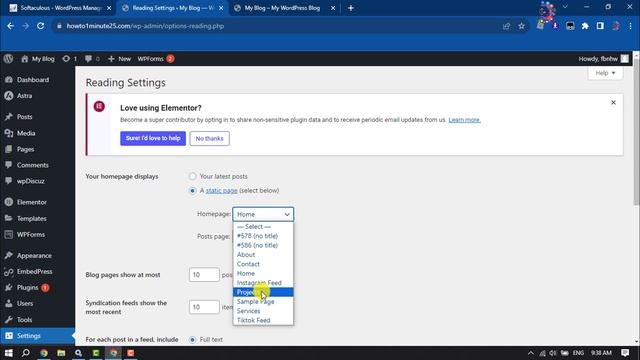Image resolution: width=640 pixels, height=360 pixels.
Task: Choose Instagram Feed from list
Action: (x=263, y=283)
